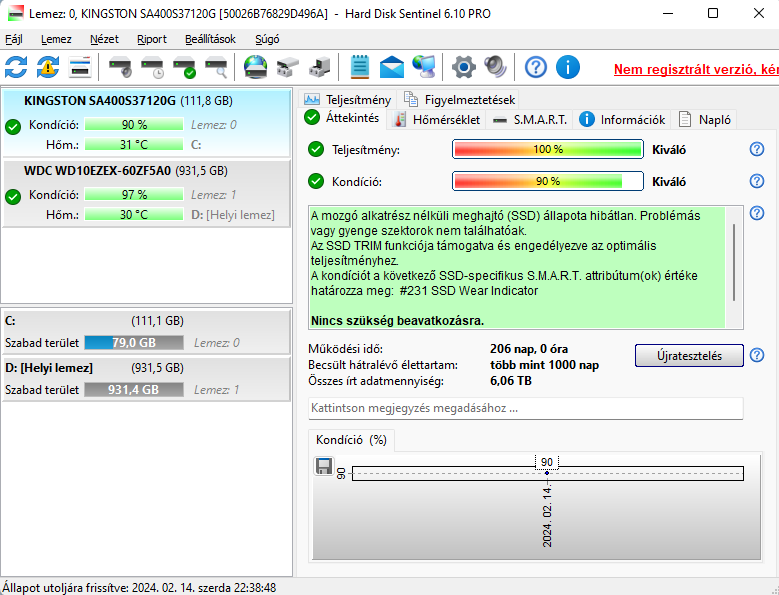This screenshot has width=779, height=595.
Task: Click the Kingston 31 °C temperature bar
Action: point(134,145)
